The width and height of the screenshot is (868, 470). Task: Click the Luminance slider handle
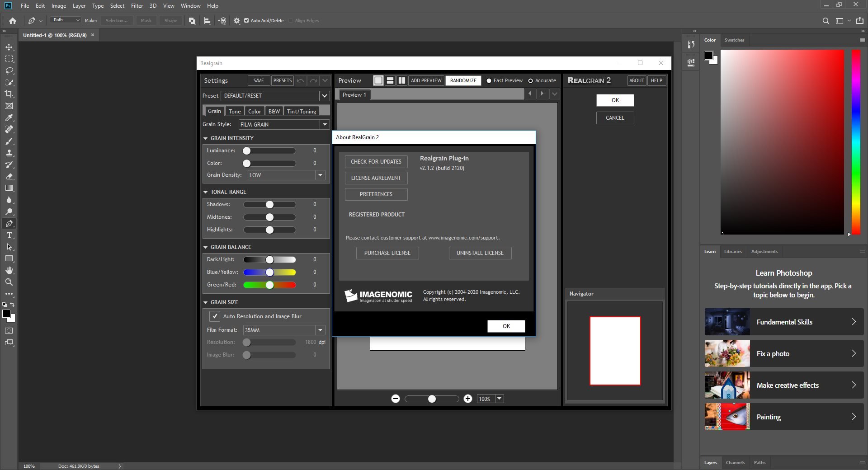[247, 150]
